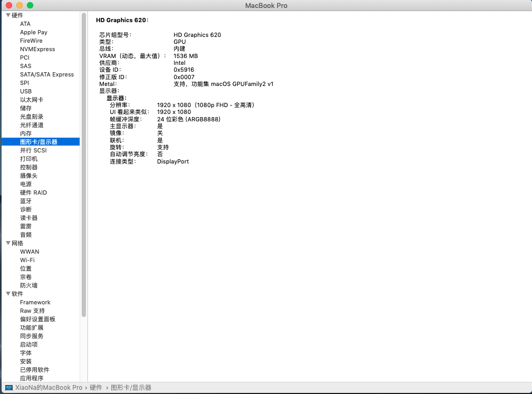
Task: Select 光盘刻录 in the sidebar
Action: tap(32, 117)
